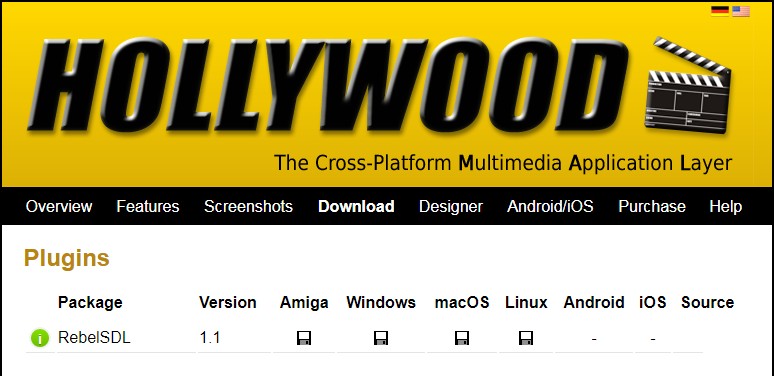
Task: Click the Hollywood clapperboard logo icon
Action: pyautogui.click(x=688, y=85)
